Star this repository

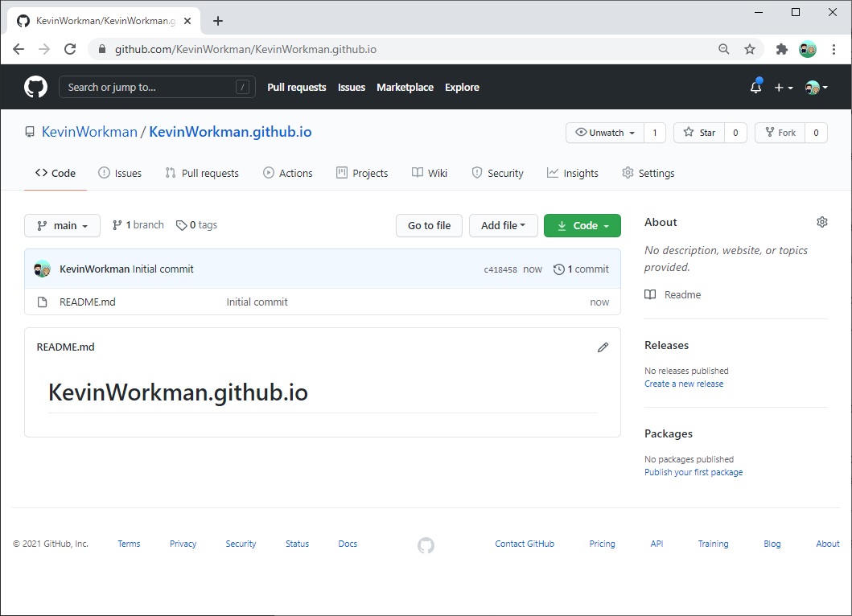pyautogui.click(x=698, y=132)
